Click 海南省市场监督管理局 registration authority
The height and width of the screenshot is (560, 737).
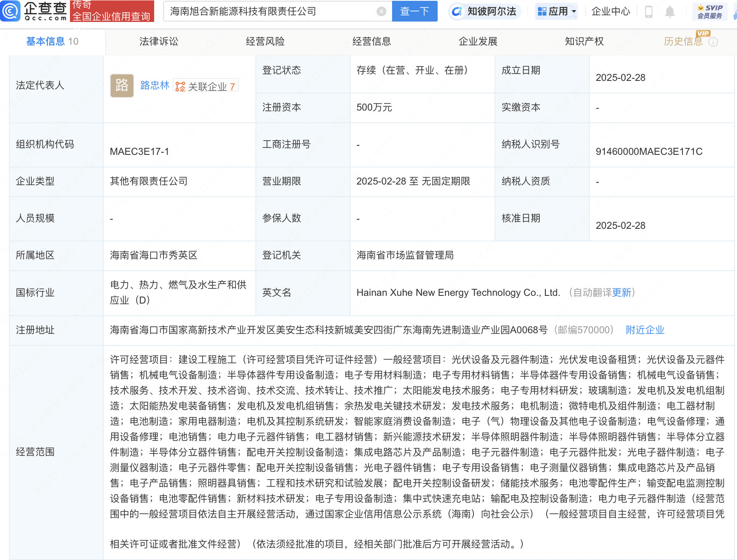click(405, 255)
